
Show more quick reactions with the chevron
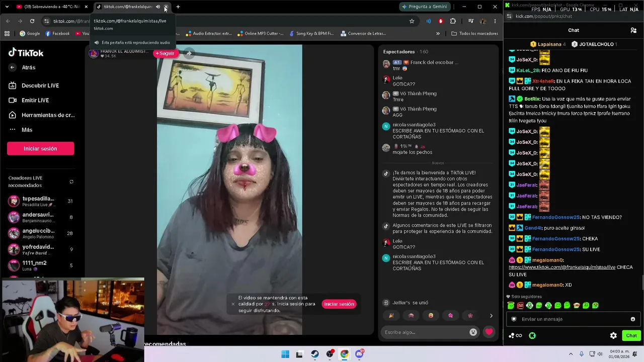(x=491, y=316)
